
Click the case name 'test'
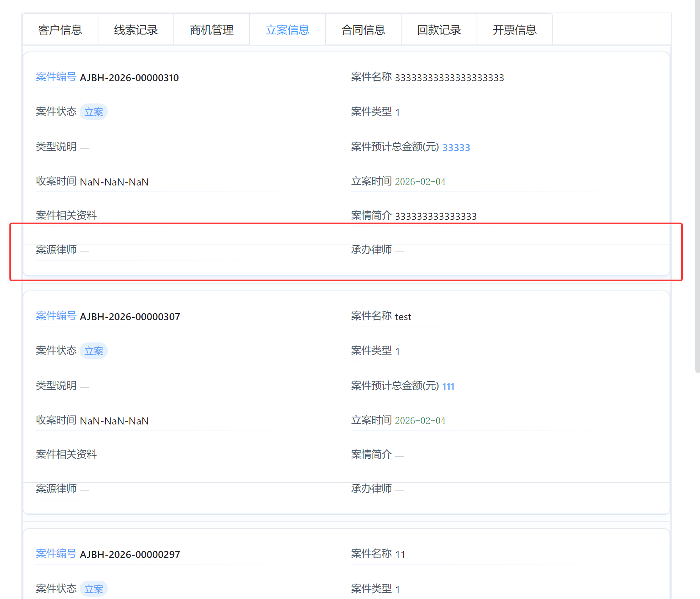tap(403, 317)
